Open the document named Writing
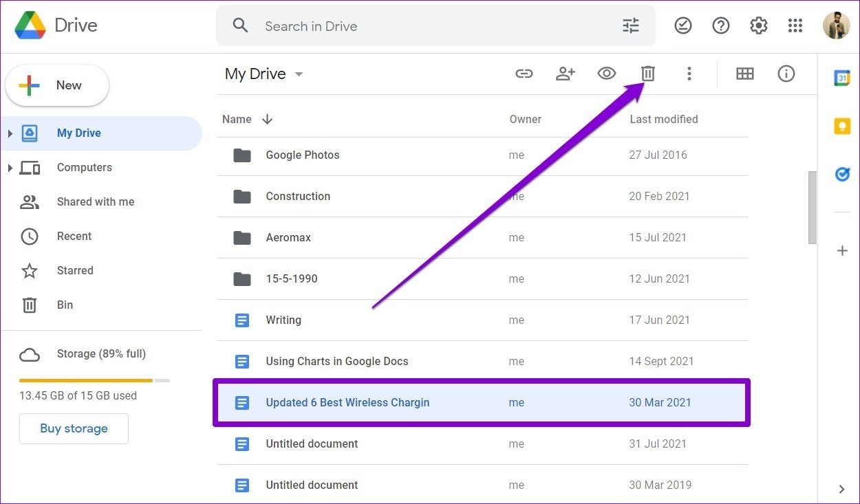The width and height of the screenshot is (860, 504). click(283, 320)
